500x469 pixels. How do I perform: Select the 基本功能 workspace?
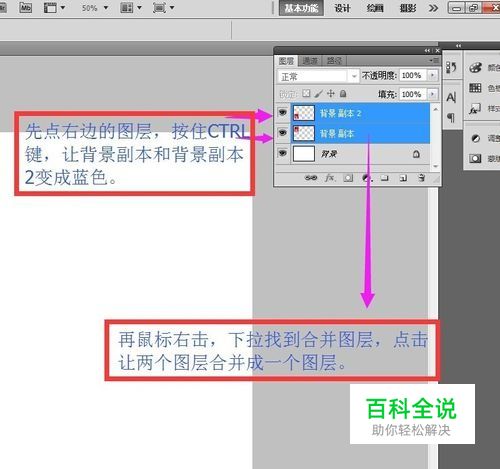pyautogui.click(x=301, y=8)
